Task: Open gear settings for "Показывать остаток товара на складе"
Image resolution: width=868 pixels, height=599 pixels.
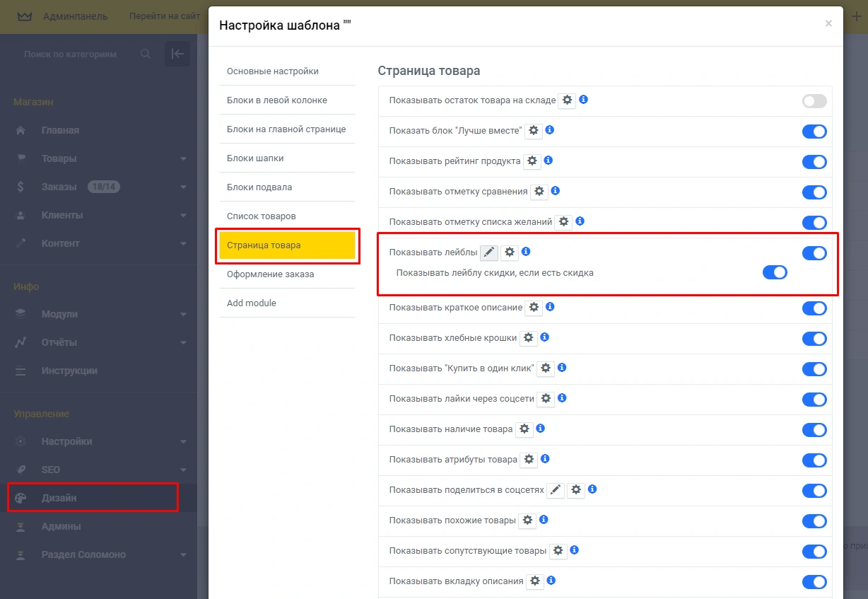Action: (x=567, y=100)
